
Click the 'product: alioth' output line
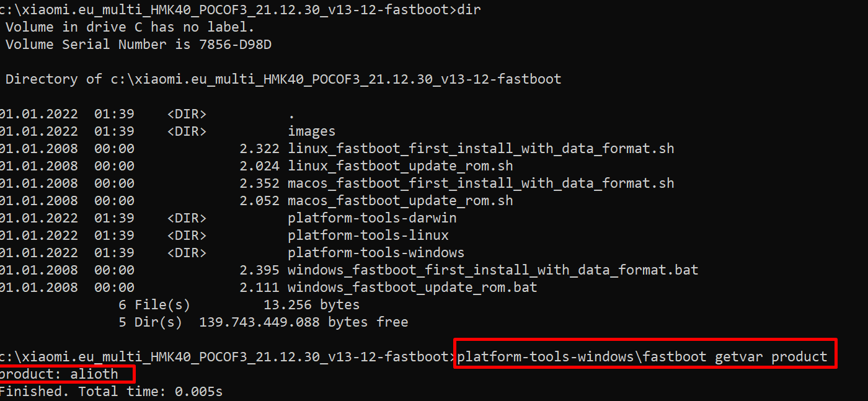point(59,374)
